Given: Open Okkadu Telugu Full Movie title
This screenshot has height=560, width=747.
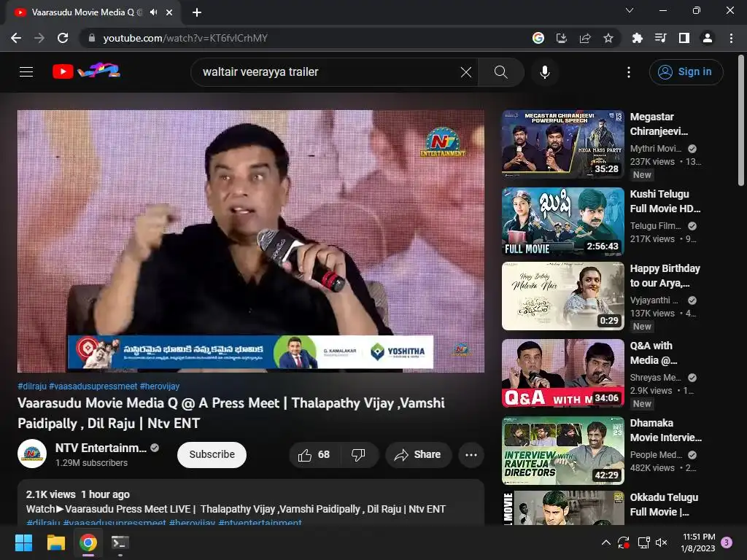Looking at the screenshot, I should pos(664,505).
